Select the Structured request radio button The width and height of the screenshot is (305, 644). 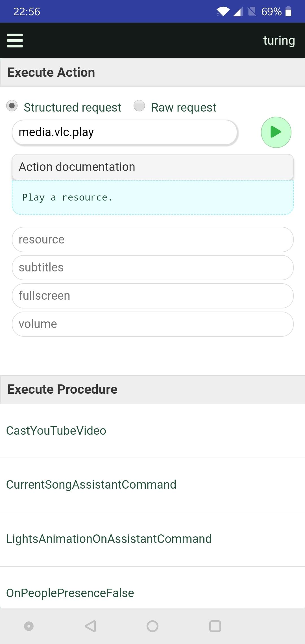tap(12, 106)
